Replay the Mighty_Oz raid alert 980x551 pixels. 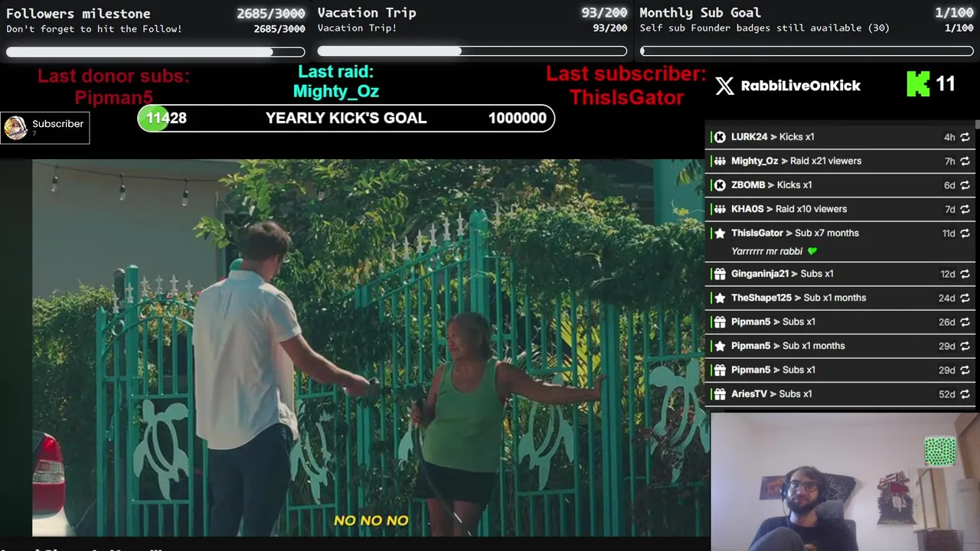tap(965, 161)
